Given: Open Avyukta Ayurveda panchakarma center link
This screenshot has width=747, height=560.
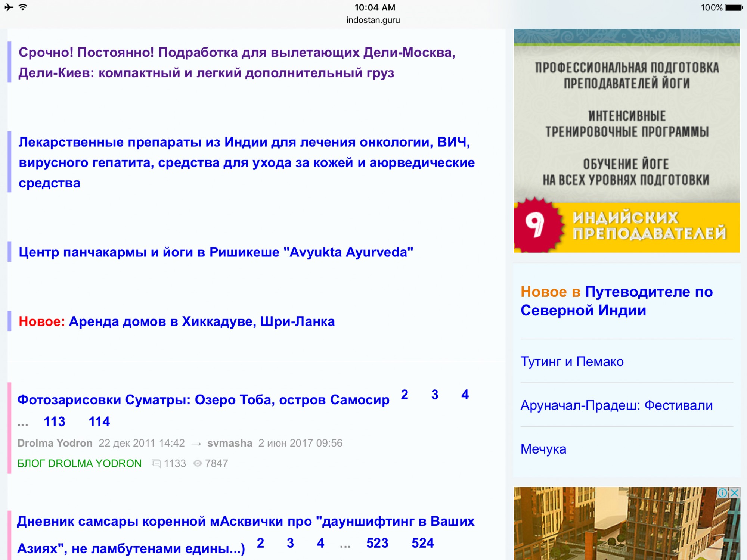Looking at the screenshot, I should [x=216, y=252].
